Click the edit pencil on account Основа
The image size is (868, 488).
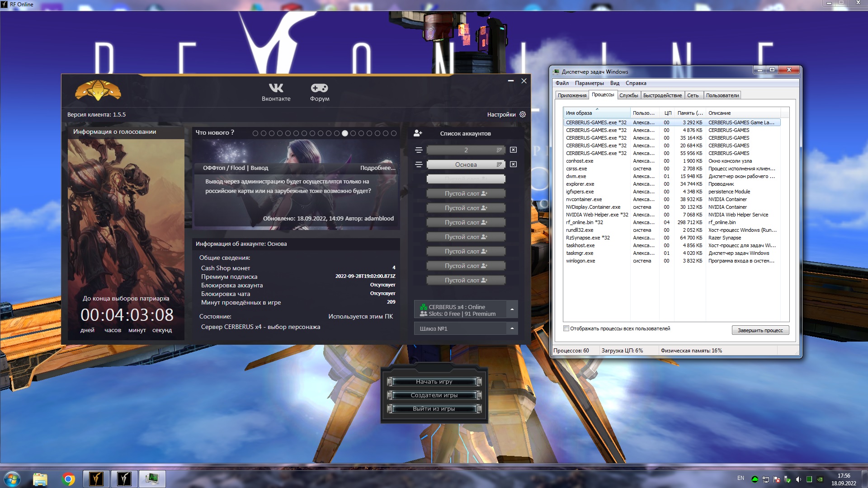[x=499, y=164]
